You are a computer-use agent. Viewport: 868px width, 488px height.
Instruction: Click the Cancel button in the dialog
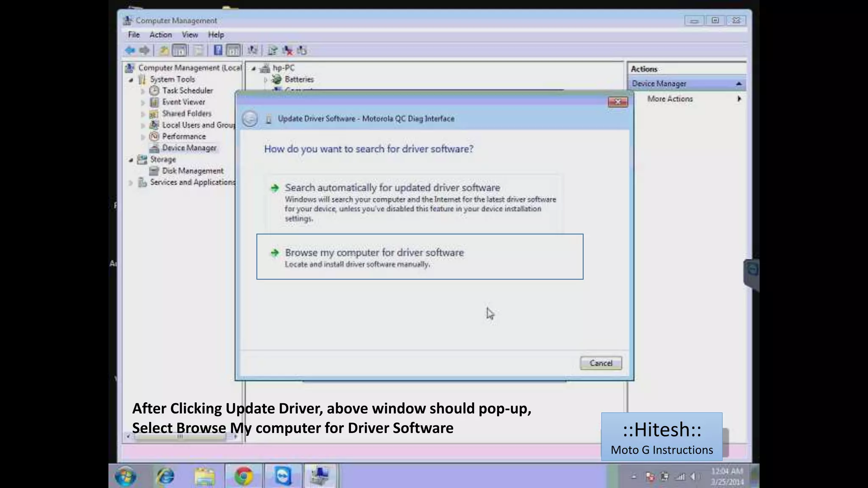601,363
